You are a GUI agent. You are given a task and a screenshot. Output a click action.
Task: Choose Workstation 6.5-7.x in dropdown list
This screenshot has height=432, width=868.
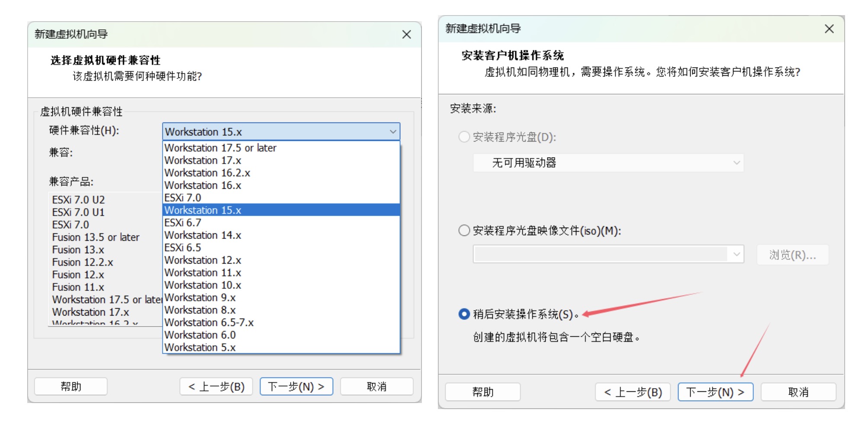pos(281,323)
